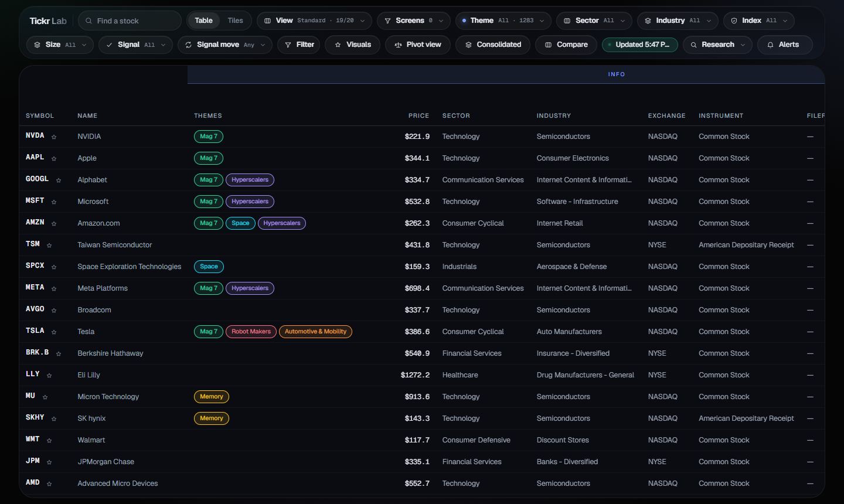Screen dimensions: 844x504
Task: Open the Theme filter dropdown
Action: (503, 21)
